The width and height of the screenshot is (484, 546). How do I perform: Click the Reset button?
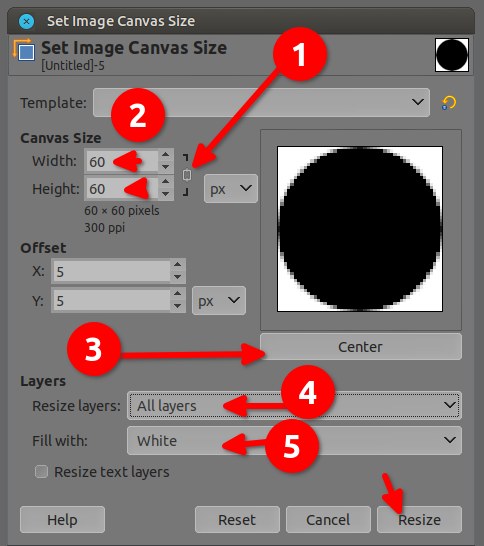237,520
